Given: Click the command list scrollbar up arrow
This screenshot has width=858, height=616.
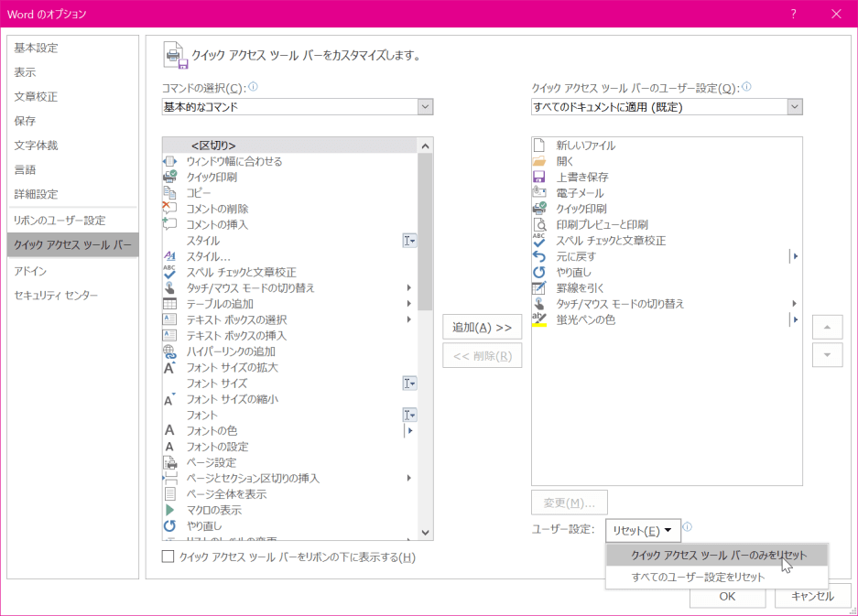Looking at the screenshot, I should coord(425,146).
